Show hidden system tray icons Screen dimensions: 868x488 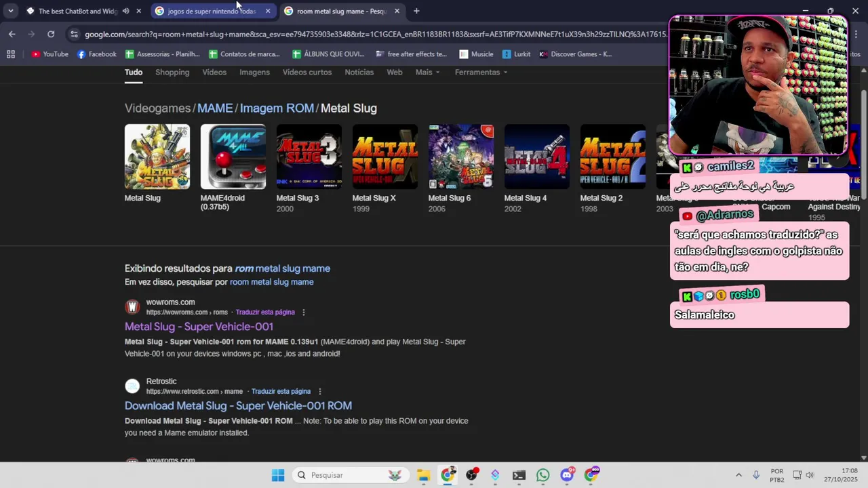coord(740,475)
